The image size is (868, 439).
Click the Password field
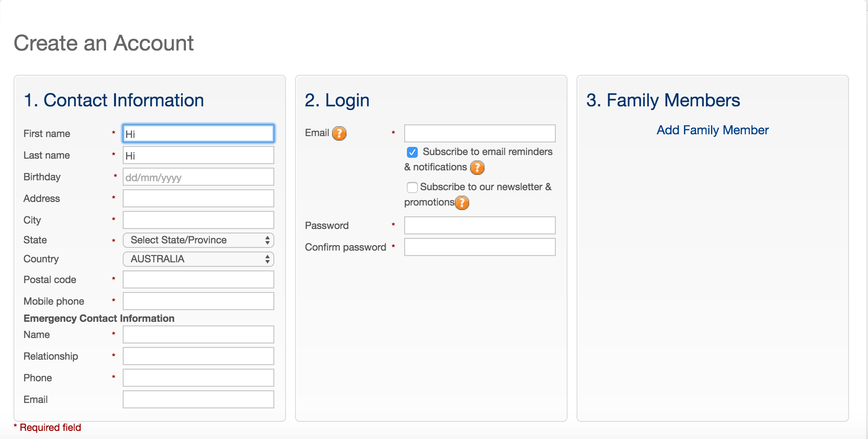(x=480, y=225)
